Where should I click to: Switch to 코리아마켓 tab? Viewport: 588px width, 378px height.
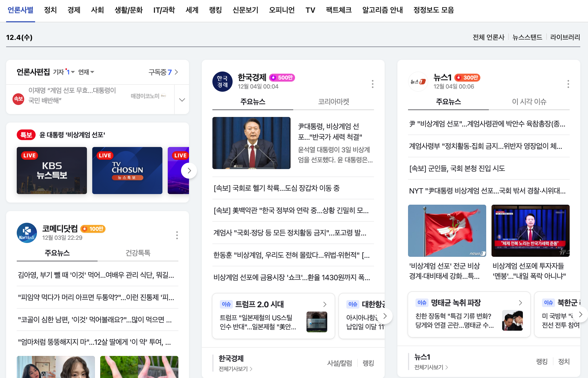coord(333,102)
